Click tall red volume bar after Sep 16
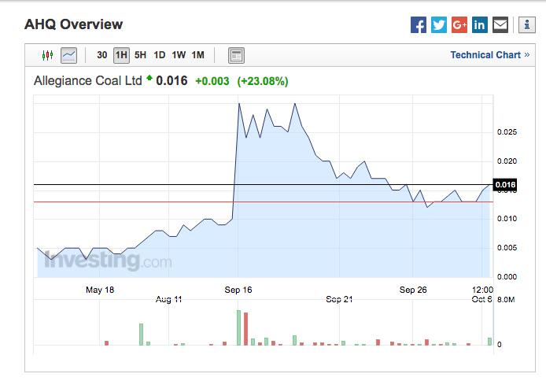Image resolution: width=546 pixels, height=392 pixels. (245, 329)
